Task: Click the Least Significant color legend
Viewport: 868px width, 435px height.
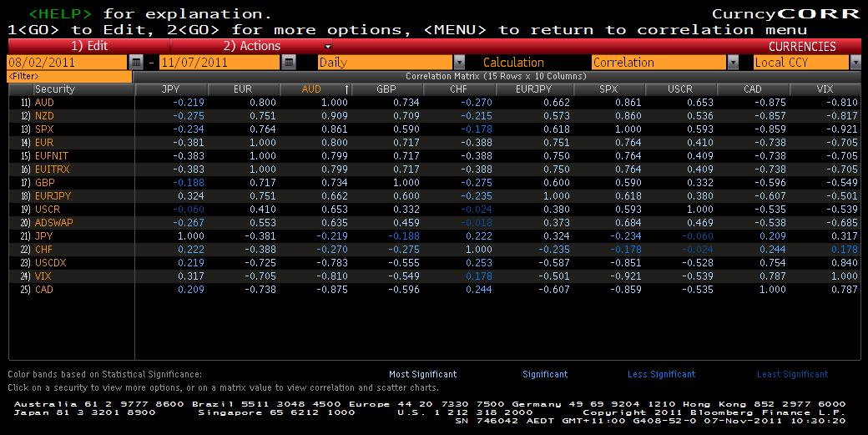Action: (x=792, y=374)
